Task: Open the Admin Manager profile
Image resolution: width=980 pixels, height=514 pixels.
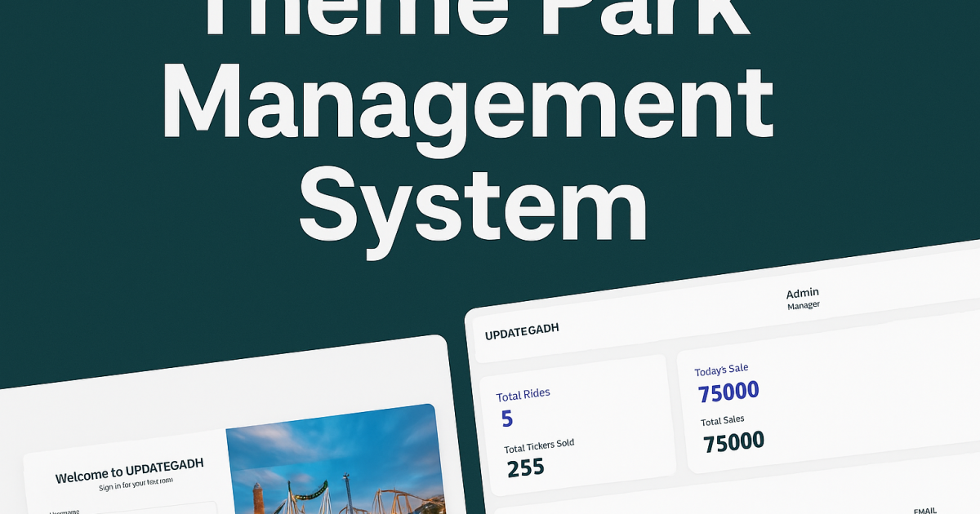Action: [802, 297]
